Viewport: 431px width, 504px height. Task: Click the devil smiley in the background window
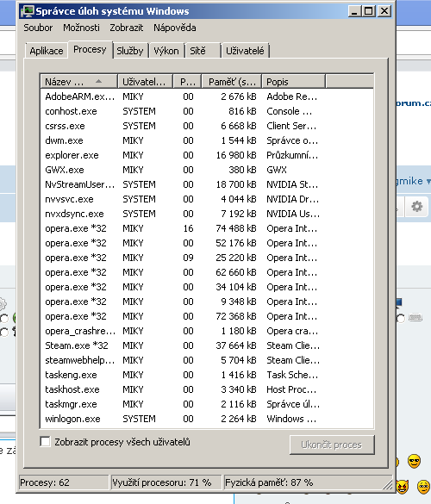click(x=402, y=487)
